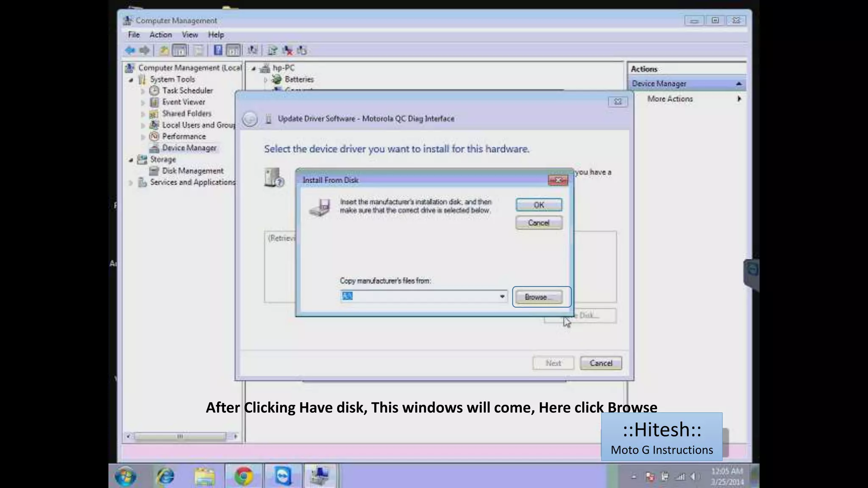
Task: Click the Windows Start orb
Action: point(126,476)
